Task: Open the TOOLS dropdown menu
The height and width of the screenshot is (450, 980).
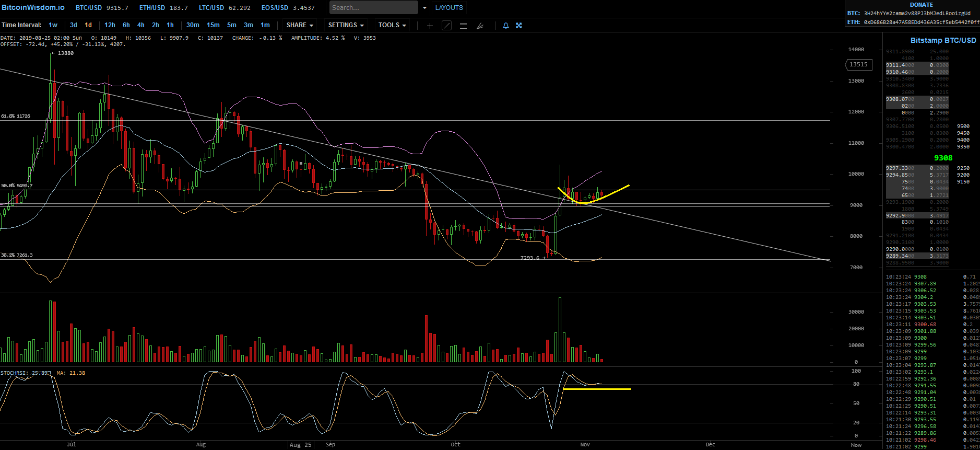Action: pyautogui.click(x=392, y=25)
